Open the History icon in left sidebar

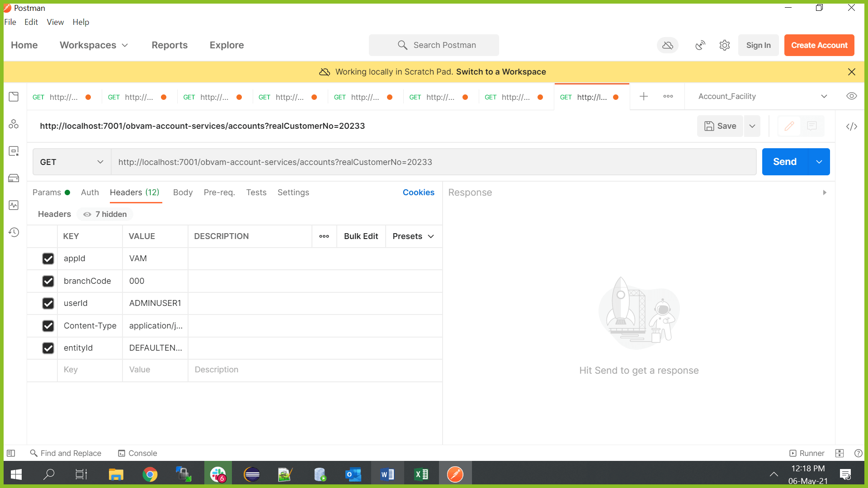(x=14, y=232)
